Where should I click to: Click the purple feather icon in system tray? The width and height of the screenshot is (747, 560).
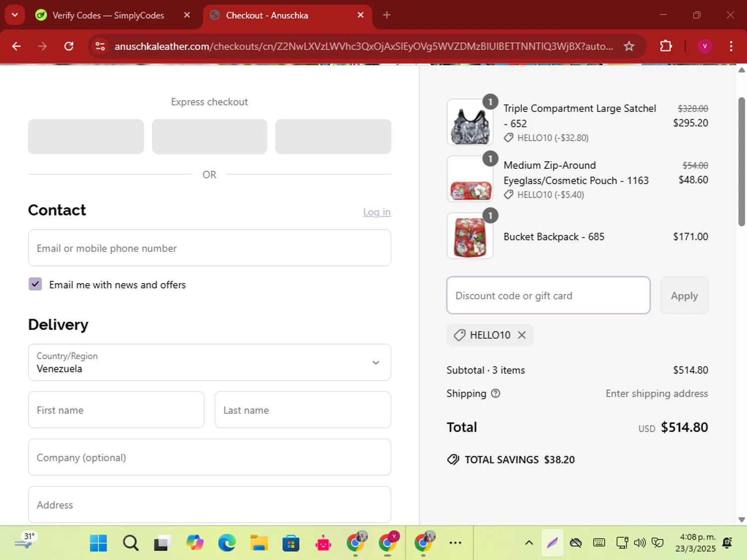552,543
